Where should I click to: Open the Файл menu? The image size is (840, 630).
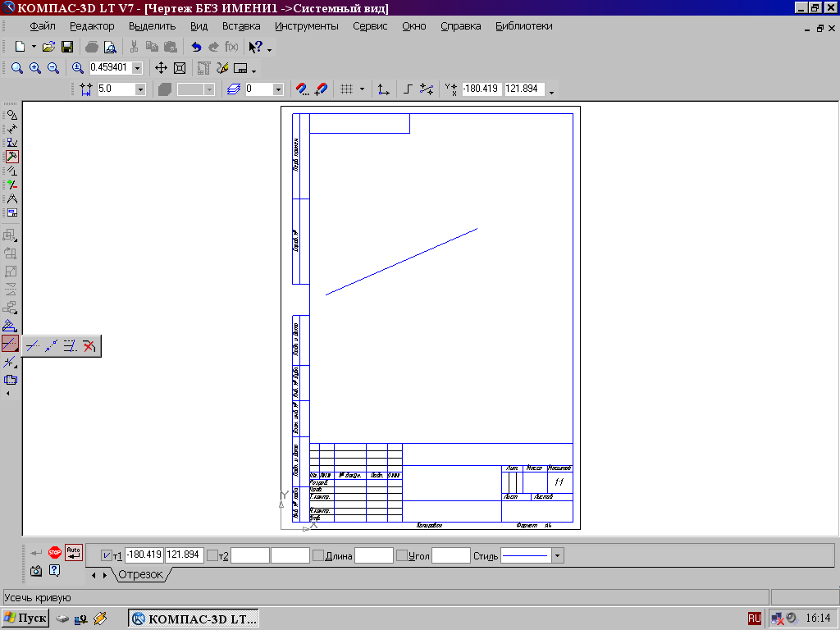[x=43, y=26]
